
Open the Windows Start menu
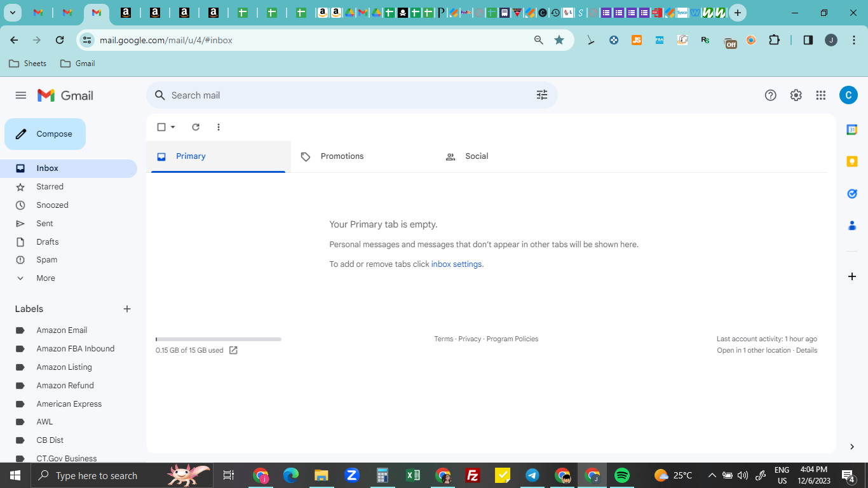15,475
